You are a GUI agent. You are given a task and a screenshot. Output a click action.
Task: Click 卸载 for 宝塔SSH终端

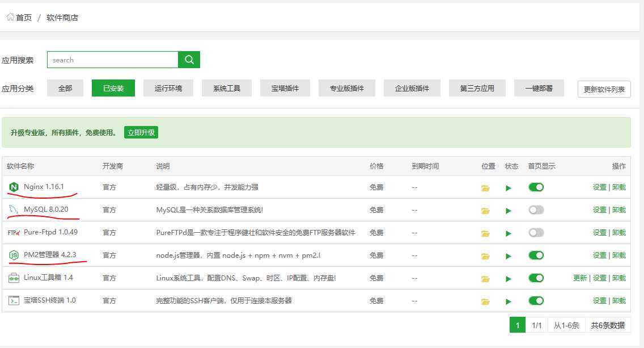coord(619,301)
